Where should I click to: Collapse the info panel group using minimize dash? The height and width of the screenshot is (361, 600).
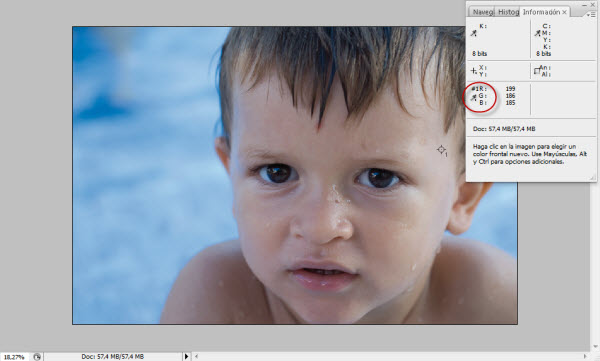tap(584, 5)
